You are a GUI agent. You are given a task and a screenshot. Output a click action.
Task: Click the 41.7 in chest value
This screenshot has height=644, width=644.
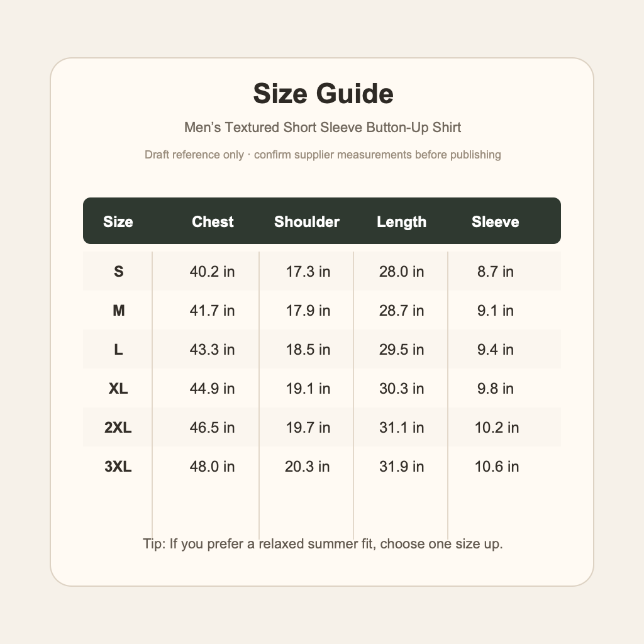pos(212,311)
